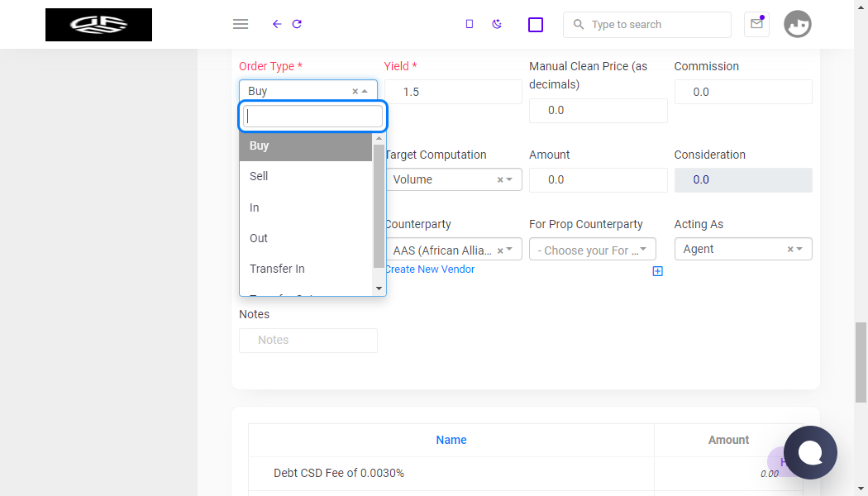Open the mail notifications icon
The width and height of the screenshot is (868, 496).
click(756, 24)
